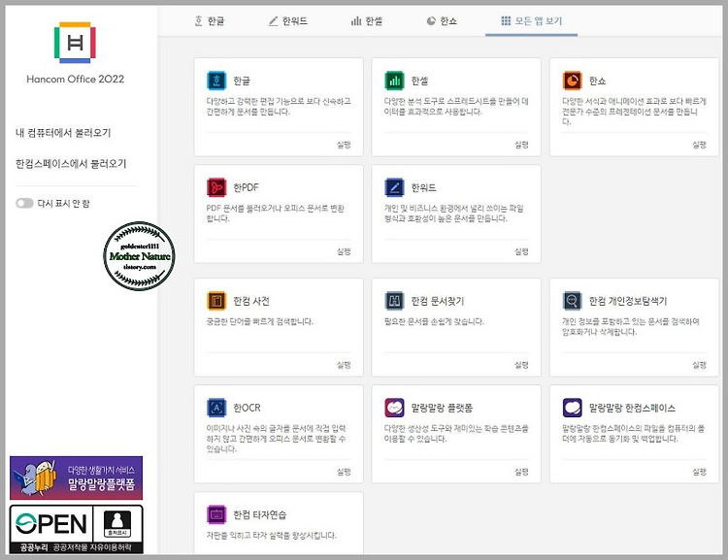Click the 한OCR app icon
This screenshot has height=560, width=728.
(x=215, y=408)
